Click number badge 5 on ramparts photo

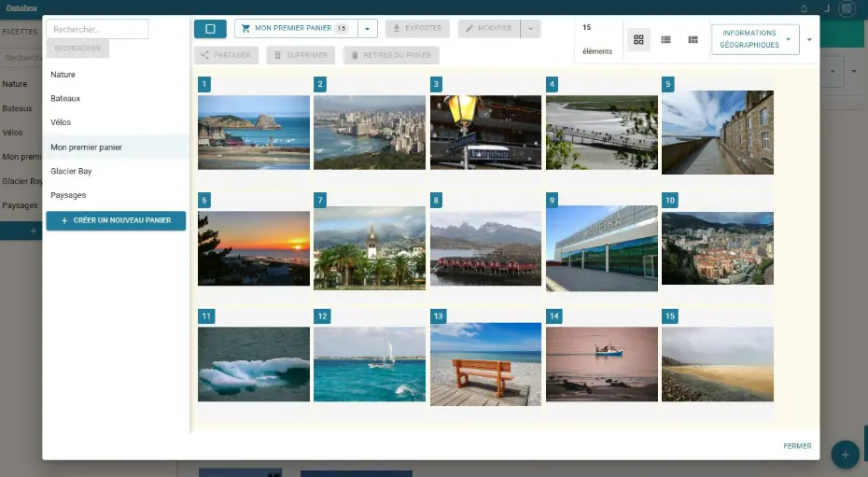(x=667, y=84)
